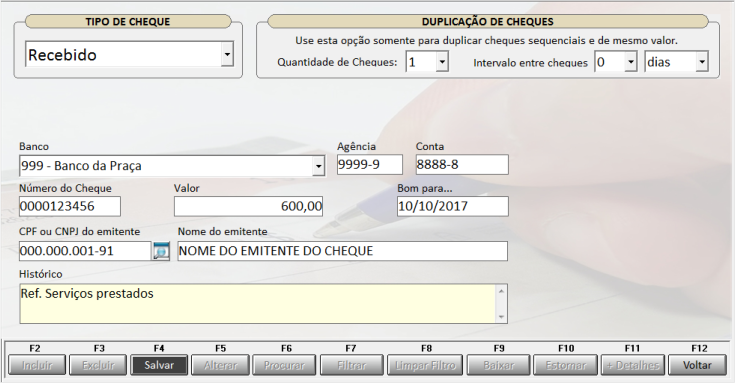Image resolution: width=735 pixels, height=383 pixels.
Task: Expand the dias interval unit dropdown
Action: tap(702, 62)
